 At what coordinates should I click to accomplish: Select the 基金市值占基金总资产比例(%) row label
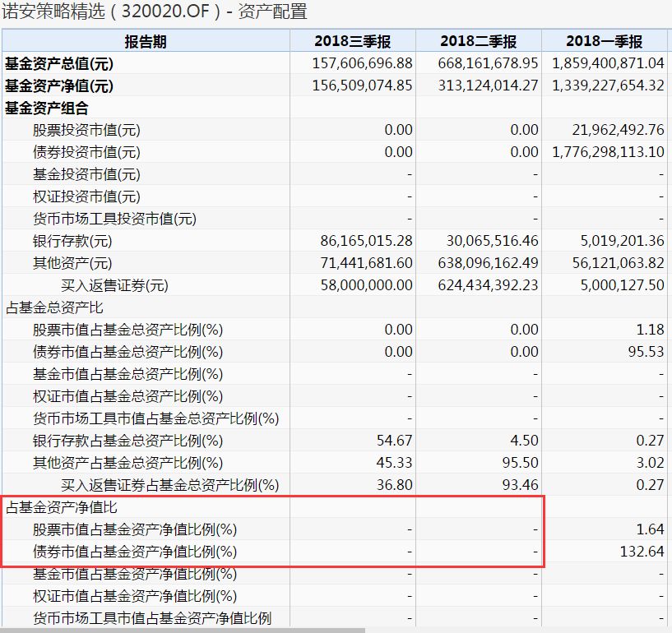(x=127, y=374)
